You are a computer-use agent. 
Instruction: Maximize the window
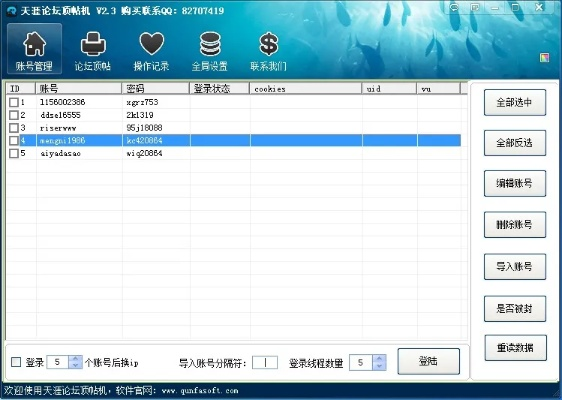tap(515, 7)
